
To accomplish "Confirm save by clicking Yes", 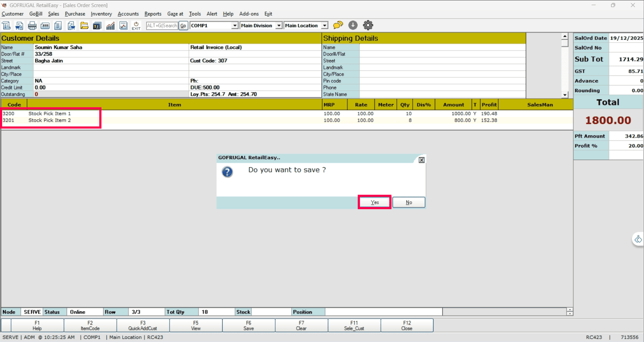I will [x=375, y=202].
